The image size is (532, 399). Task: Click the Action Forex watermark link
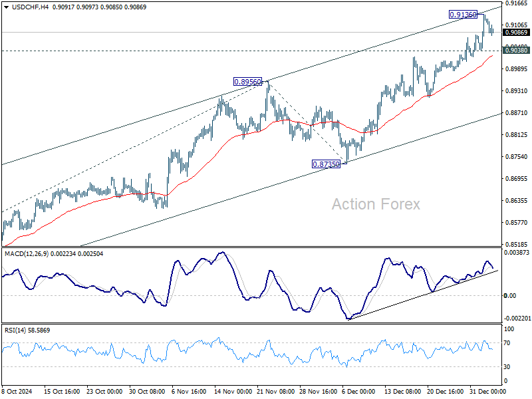[376, 203]
